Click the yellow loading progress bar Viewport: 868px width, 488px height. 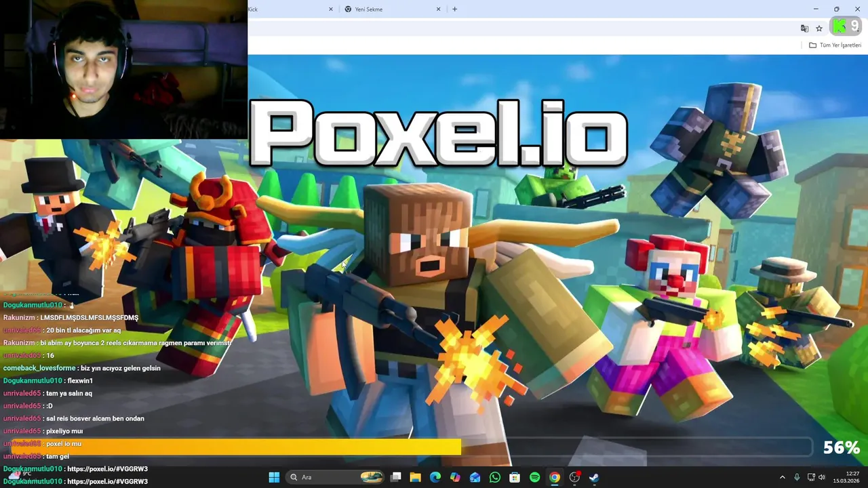click(x=236, y=447)
